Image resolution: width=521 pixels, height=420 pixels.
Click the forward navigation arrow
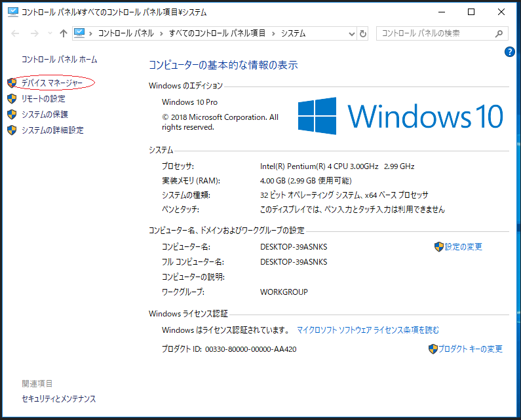(35, 33)
